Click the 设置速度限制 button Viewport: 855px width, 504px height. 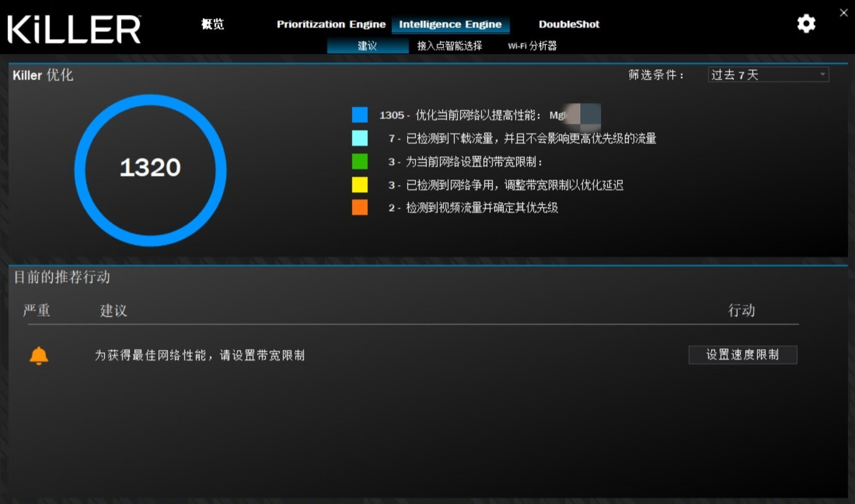(x=743, y=355)
